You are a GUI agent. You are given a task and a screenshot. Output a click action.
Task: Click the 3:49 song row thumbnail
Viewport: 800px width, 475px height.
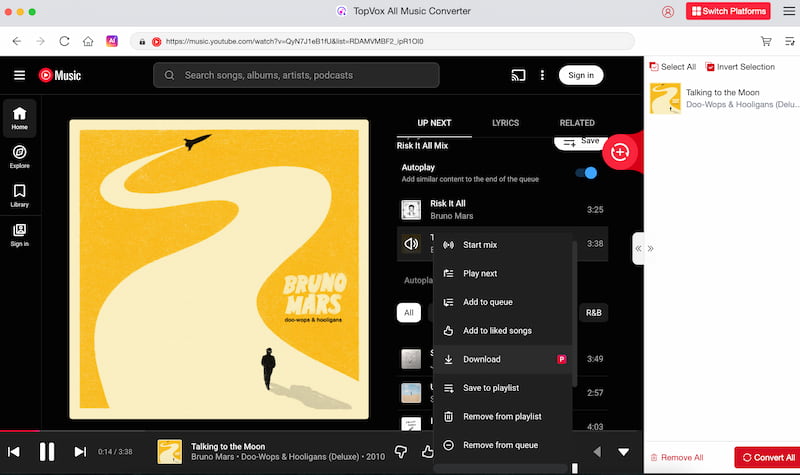pos(411,359)
